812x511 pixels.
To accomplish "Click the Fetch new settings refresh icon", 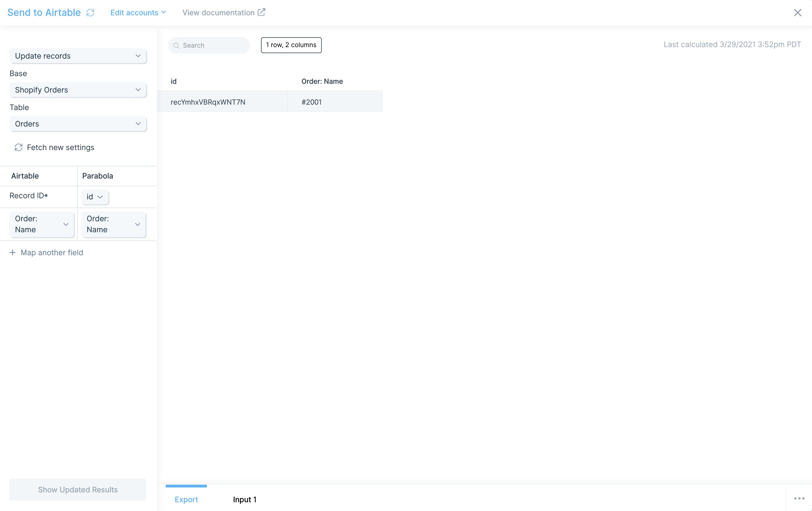I will coord(19,148).
